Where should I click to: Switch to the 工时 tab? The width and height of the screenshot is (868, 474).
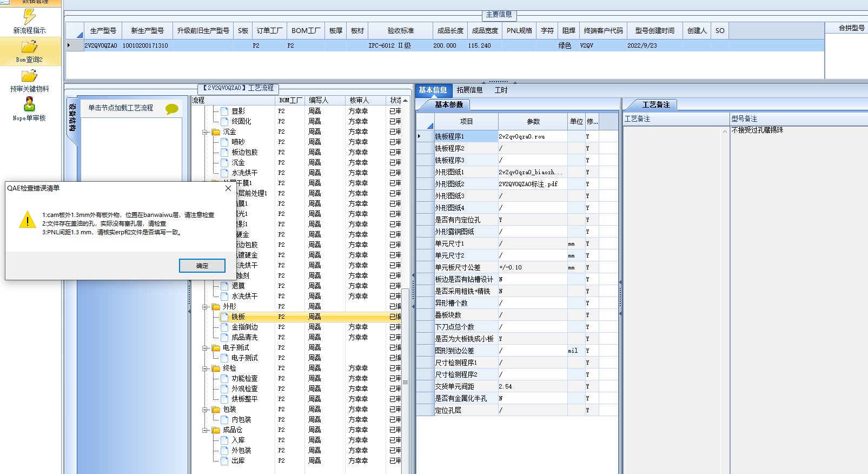click(501, 90)
